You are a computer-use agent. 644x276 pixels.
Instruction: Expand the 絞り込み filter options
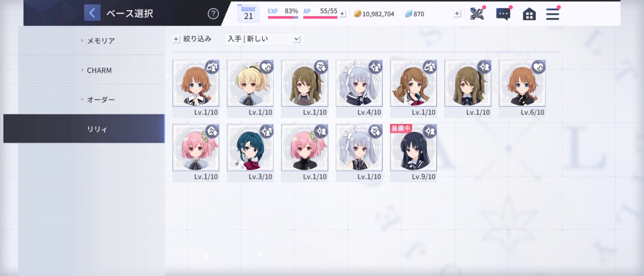[192, 39]
